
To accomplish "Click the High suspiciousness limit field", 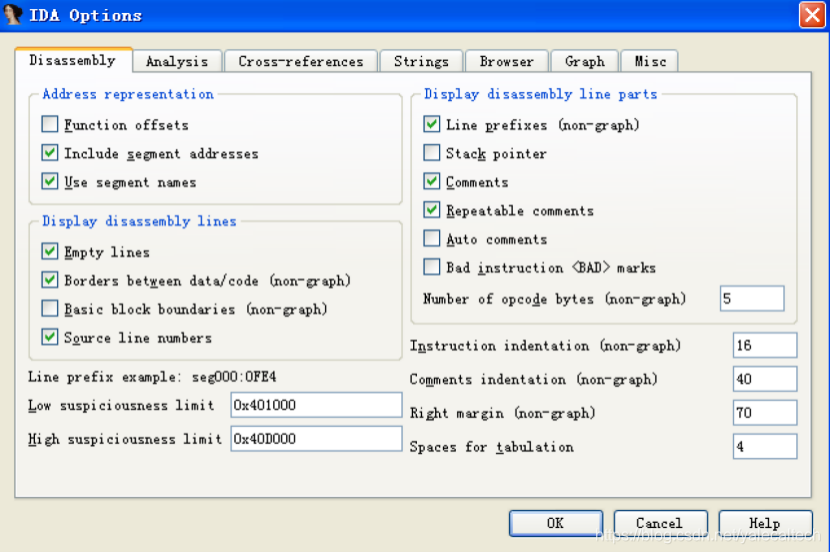I will (x=316, y=439).
